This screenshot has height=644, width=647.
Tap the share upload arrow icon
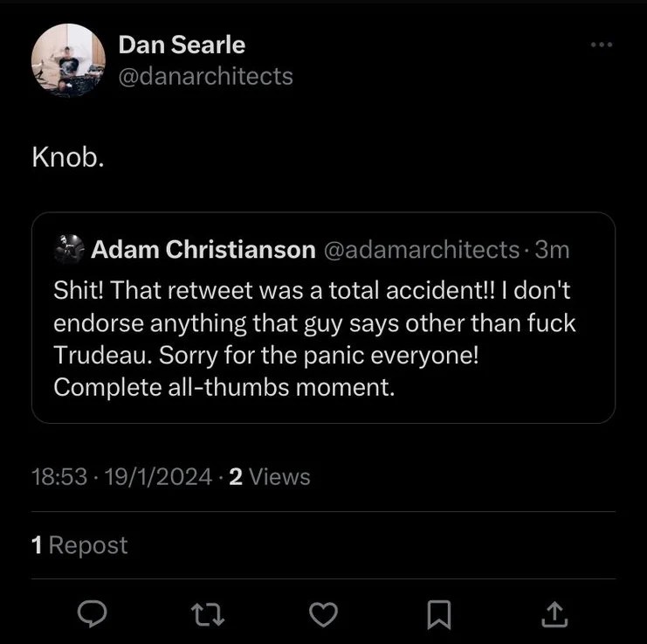[554, 616]
